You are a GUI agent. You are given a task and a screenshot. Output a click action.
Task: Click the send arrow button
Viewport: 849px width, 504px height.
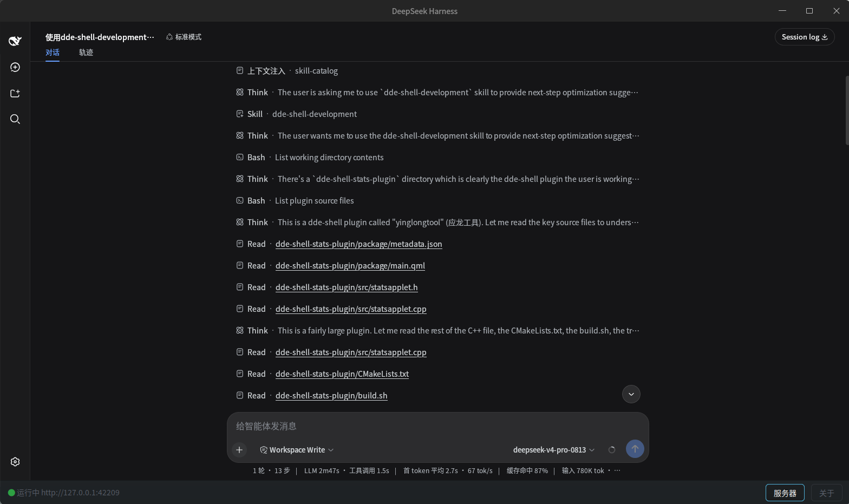tap(635, 449)
